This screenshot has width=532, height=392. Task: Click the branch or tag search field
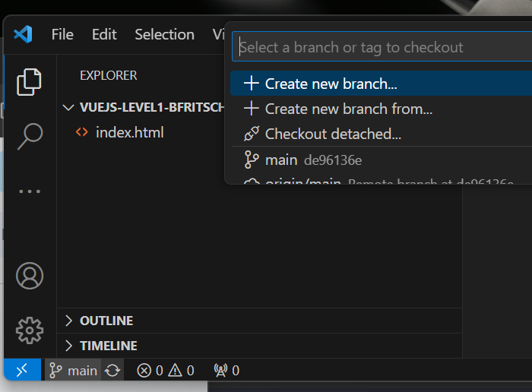click(380, 47)
